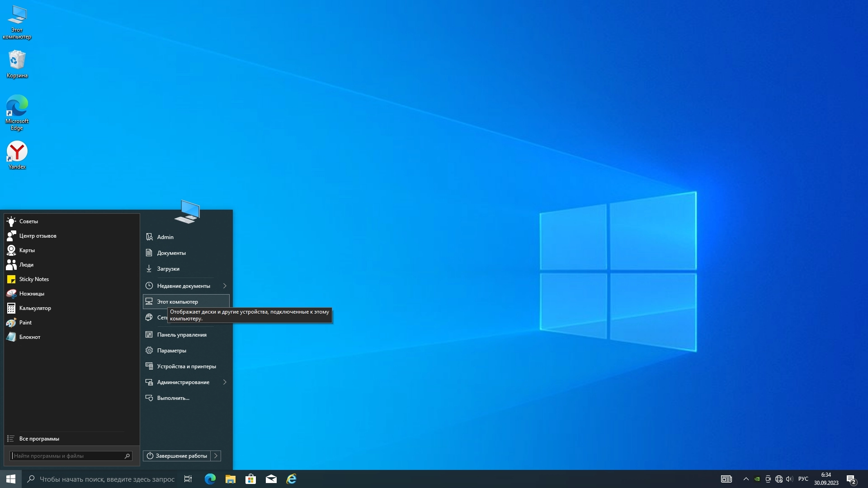The image size is (868, 488).
Task: Click the Microsoft Store taskbar icon
Action: pyautogui.click(x=250, y=479)
